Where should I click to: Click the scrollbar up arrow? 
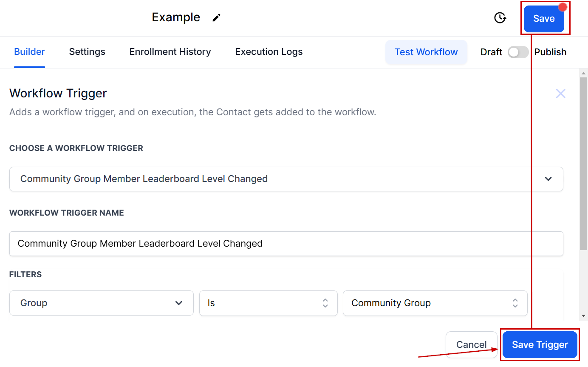583,74
